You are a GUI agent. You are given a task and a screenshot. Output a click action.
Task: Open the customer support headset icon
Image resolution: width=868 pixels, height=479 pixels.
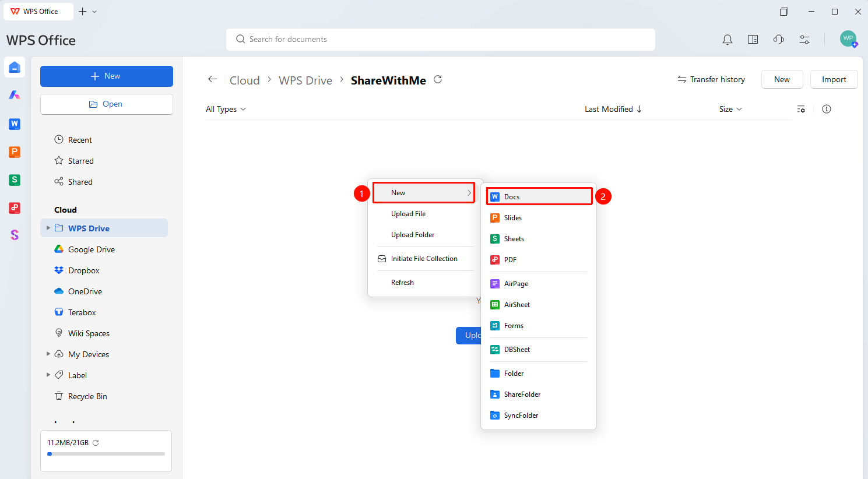(x=778, y=40)
